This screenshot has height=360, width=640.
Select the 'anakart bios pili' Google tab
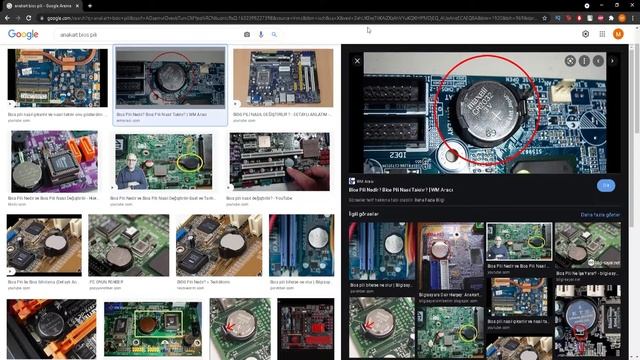coord(42,6)
